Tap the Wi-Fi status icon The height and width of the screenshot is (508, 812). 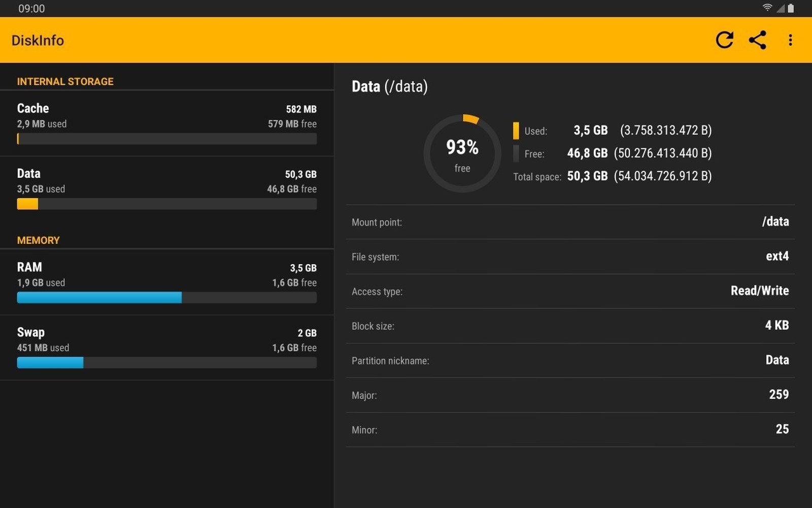tap(767, 8)
